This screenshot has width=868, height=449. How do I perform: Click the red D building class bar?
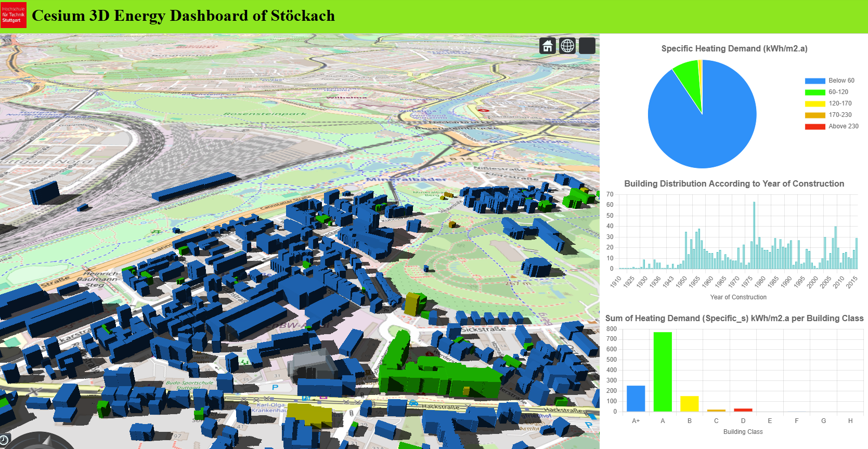click(x=743, y=410)
